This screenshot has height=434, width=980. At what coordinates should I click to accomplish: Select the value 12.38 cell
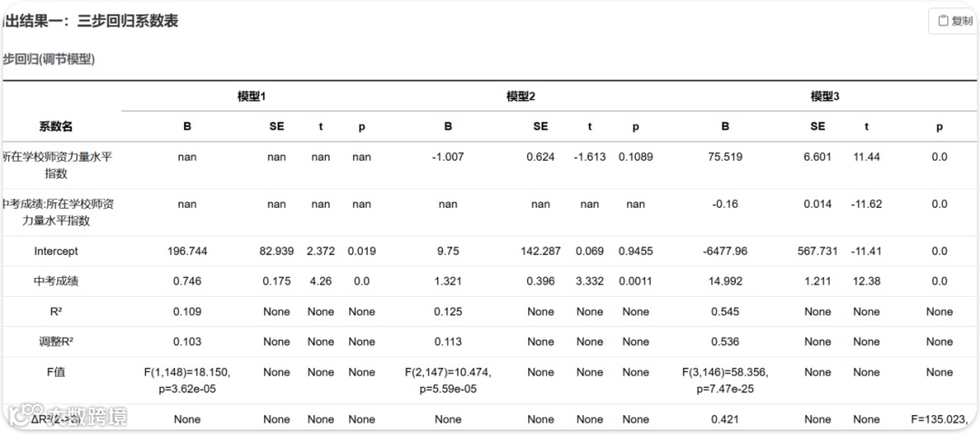tap(867, 281)
